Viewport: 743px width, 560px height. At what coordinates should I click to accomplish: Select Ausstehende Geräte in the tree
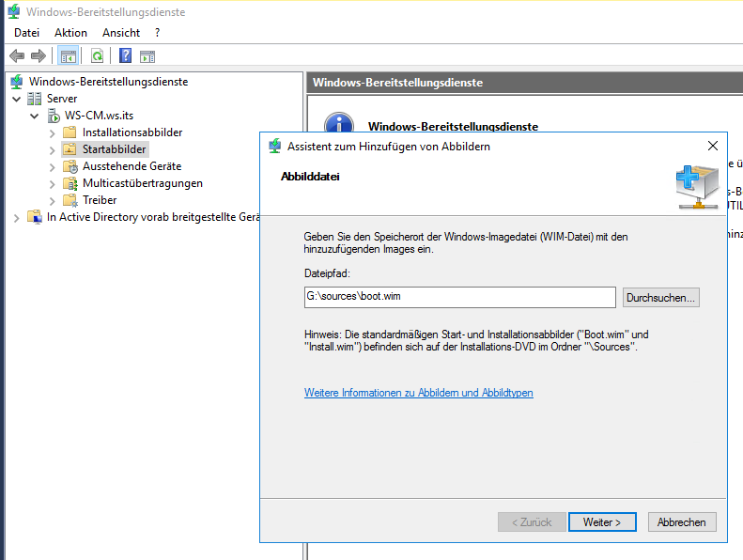[132, 166]
